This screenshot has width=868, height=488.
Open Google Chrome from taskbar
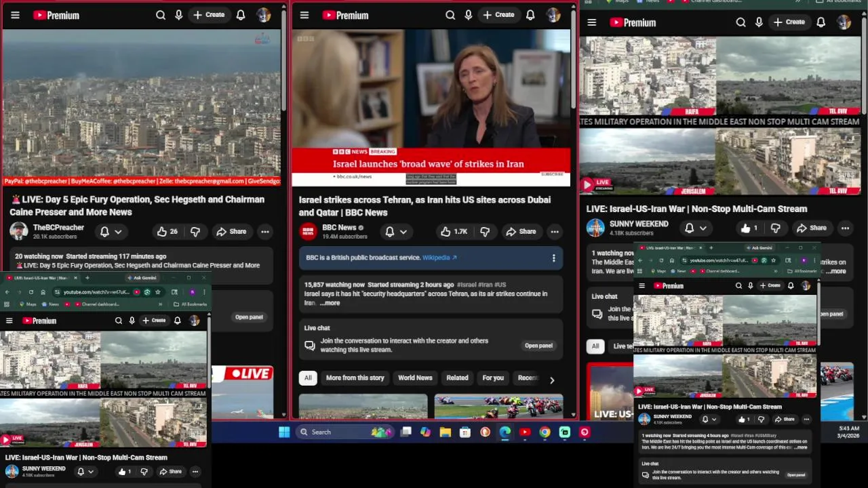[x=545, y=432]
